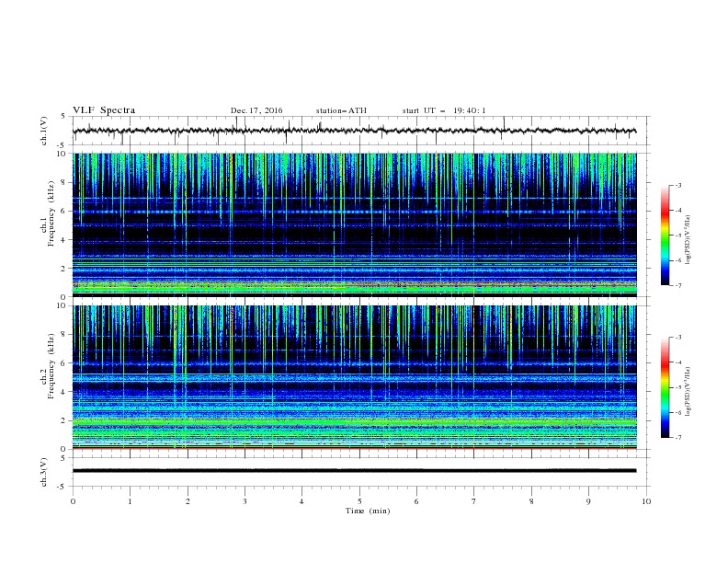Viewport: 728px width, 563px height.
Task: Click the "-3" label on ch.1 color bar
Action: pos(678,185)
